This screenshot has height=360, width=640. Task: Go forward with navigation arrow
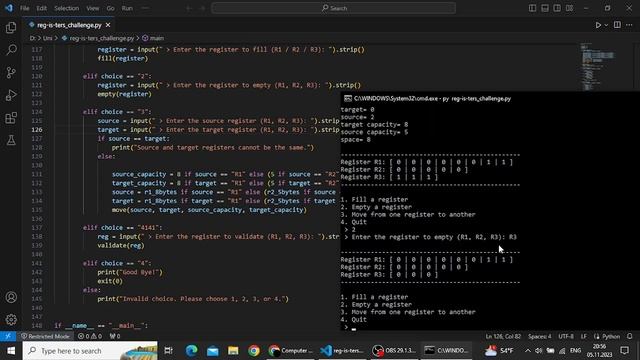(202, 8)
